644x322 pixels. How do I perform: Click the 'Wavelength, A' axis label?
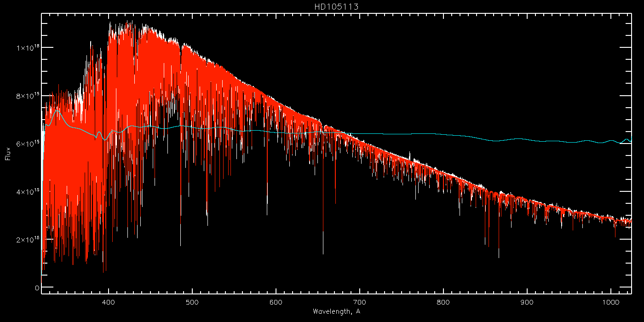click(x=336, y=311)
